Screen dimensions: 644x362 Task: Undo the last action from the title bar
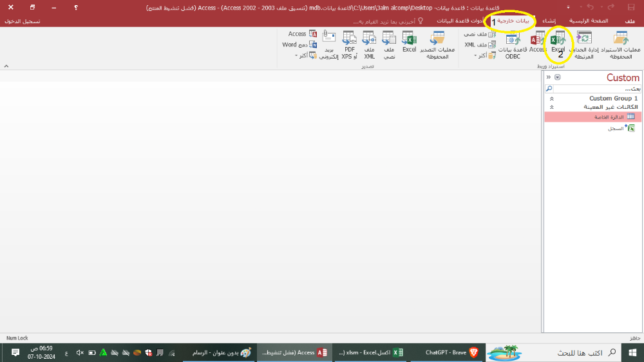(x=590, y=7)
